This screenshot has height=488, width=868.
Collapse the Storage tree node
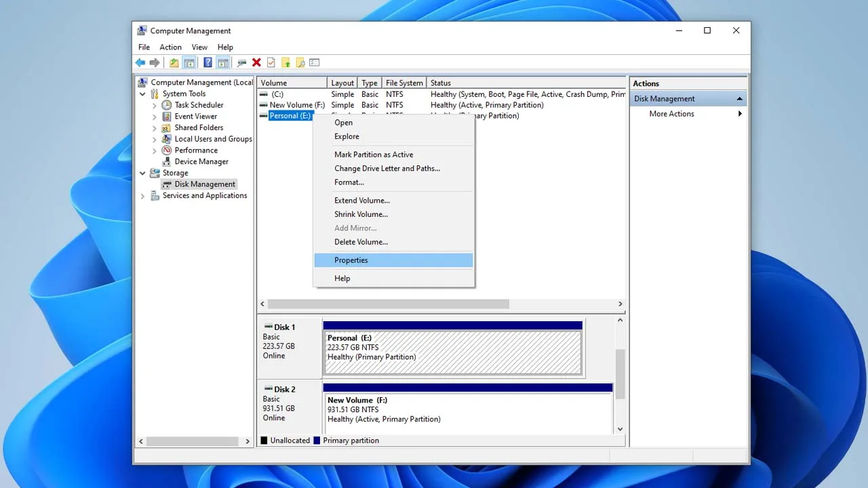click(142, 173)
